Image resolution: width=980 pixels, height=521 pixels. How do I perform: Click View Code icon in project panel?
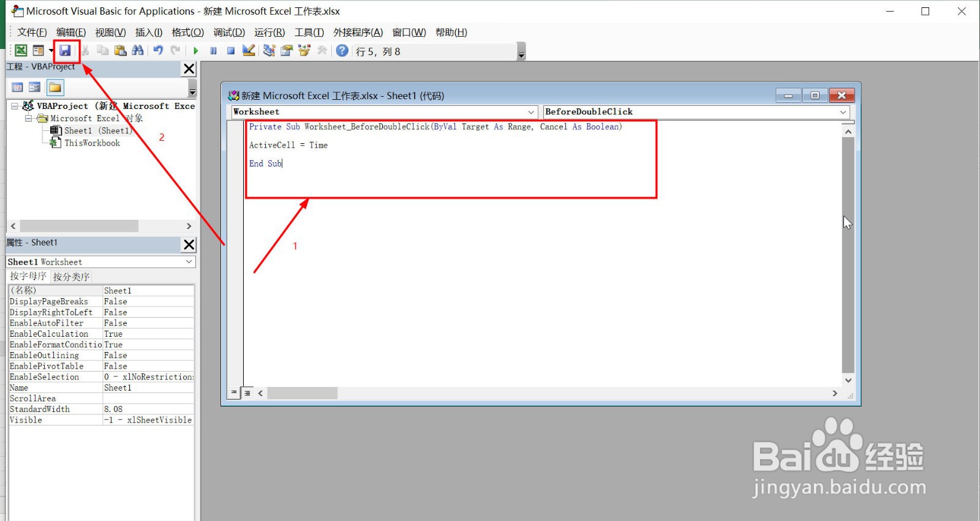[x=18, y=87]
